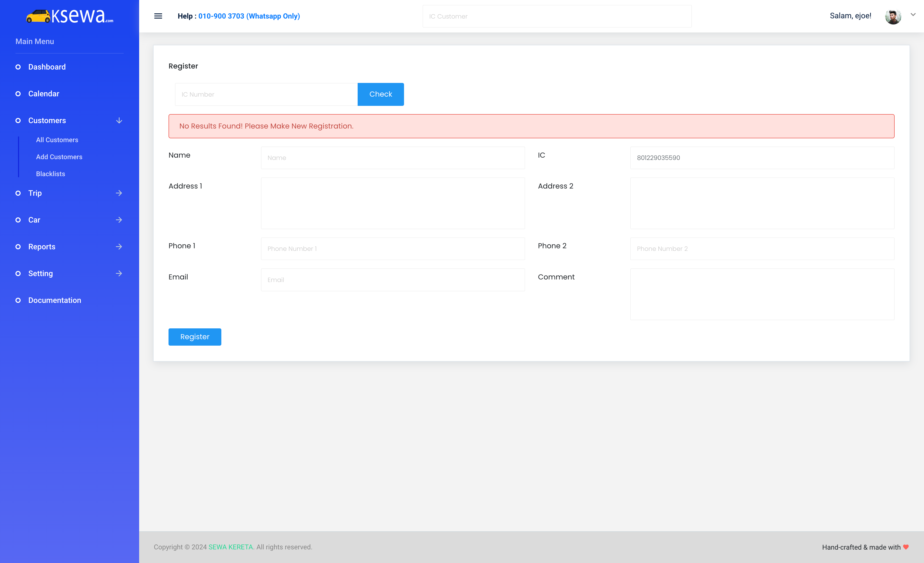The height and width of the screenshot is (563, 924).
Task: Open the Blacklists submenu link
Action: tap(51, 174)
